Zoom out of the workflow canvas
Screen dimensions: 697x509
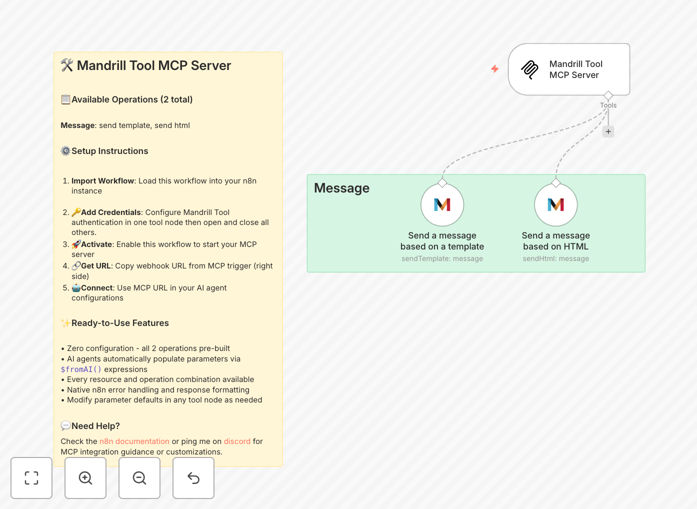pos(139,478)
